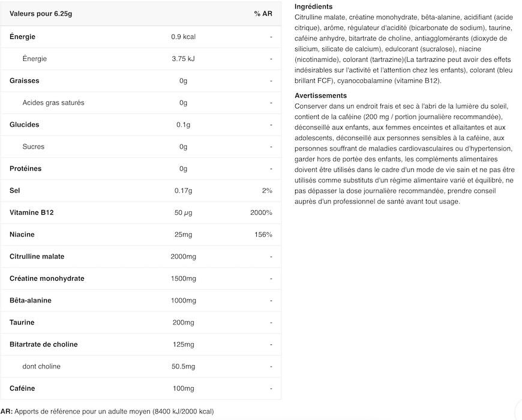
Task: Click the 'Acides gras saturés' label
Action: click(53, 103)
